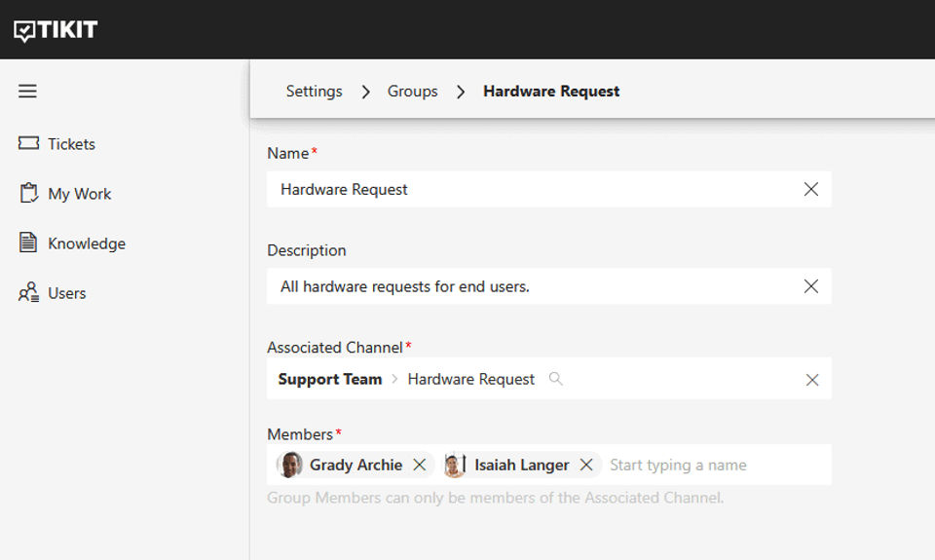This screenshot has width=935, height=560.
Task: Navigate to Groups breadcrumb link
Action: (412, 92)
